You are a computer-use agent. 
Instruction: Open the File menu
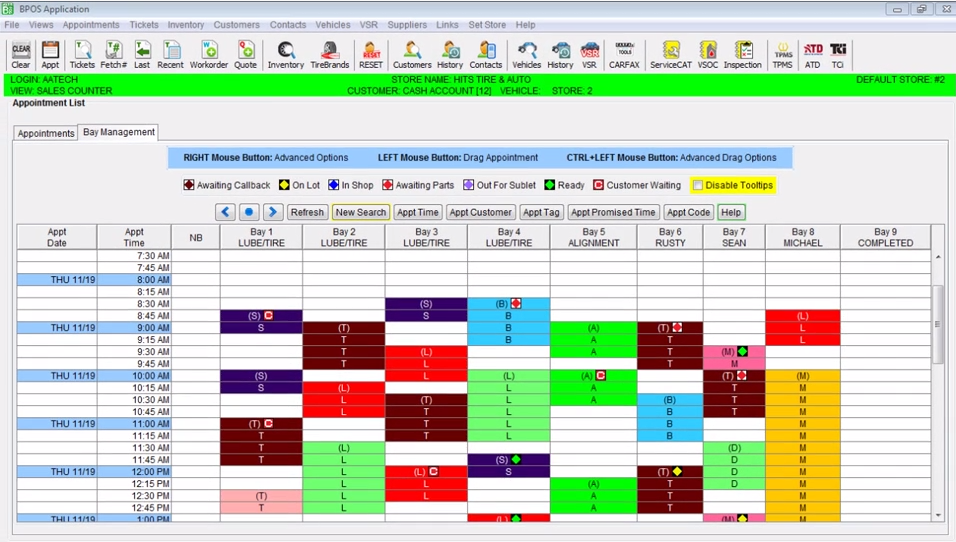click(12, 25)
